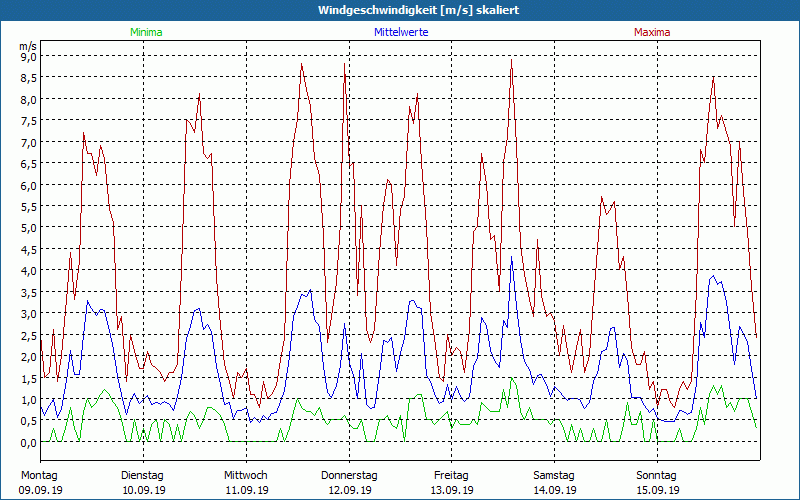800x500 pixels.
Task: Click the '11.09.19' date label
Action: [x=247, y=490]
